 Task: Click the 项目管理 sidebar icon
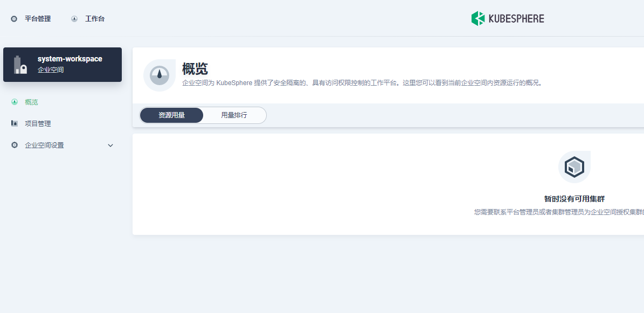click(15, 123)
